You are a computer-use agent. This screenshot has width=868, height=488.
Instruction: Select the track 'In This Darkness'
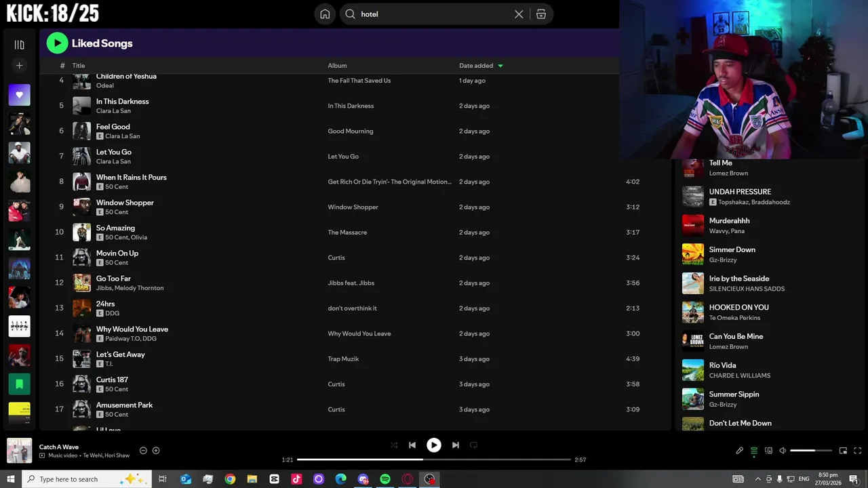tap(122, 102)
